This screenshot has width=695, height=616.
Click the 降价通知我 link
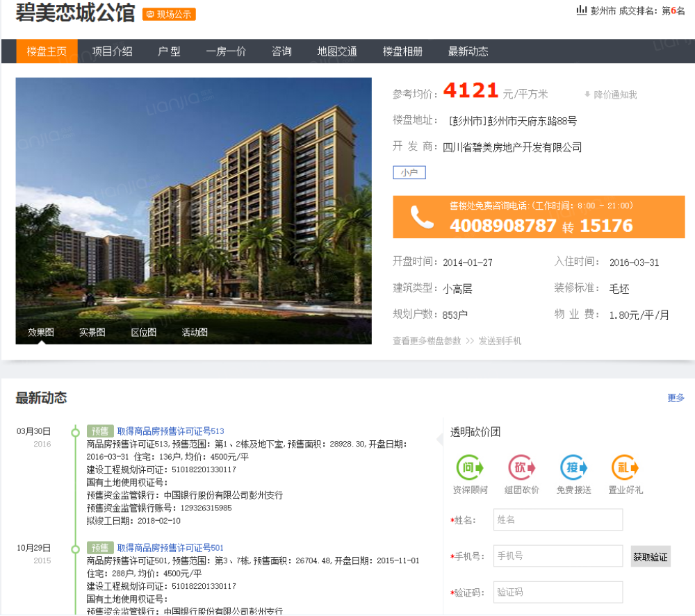pyautogui.click(x=615, y=94)
